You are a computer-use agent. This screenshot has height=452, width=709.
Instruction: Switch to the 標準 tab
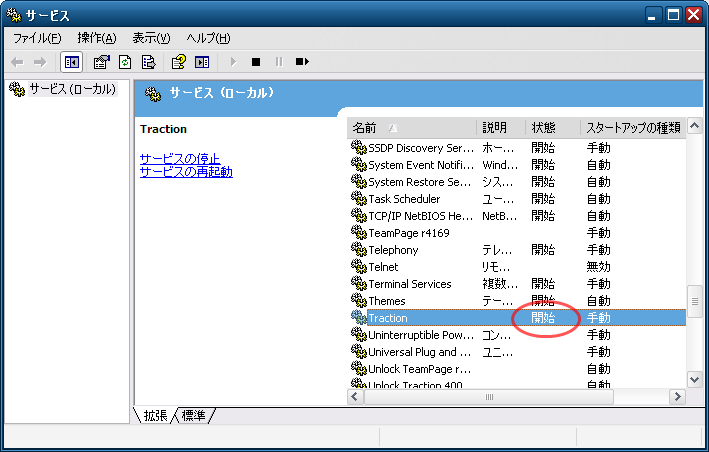[x=194, y=415]
